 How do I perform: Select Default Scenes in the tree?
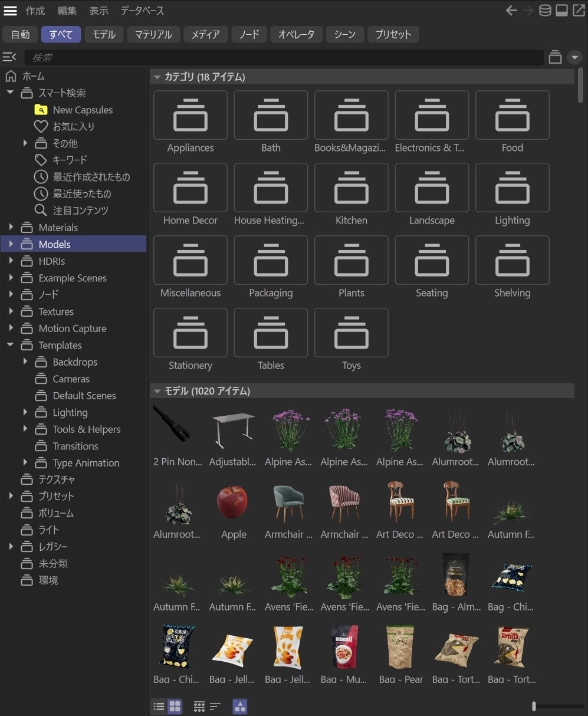[84, 396]
